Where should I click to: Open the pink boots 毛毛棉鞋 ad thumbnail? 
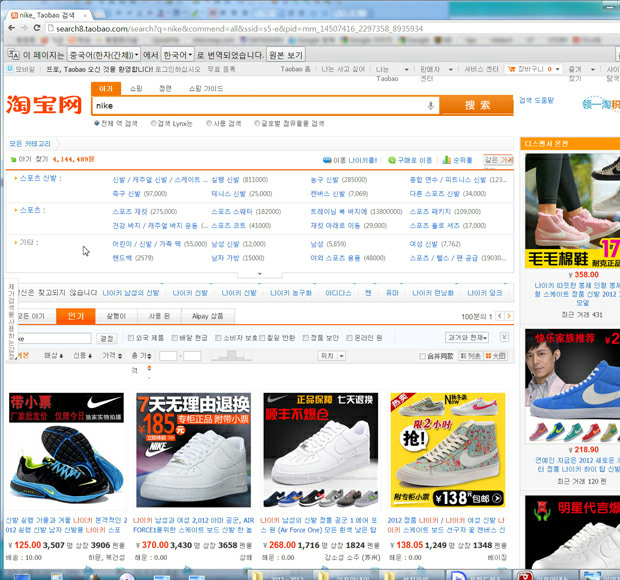tap(573, 211)
